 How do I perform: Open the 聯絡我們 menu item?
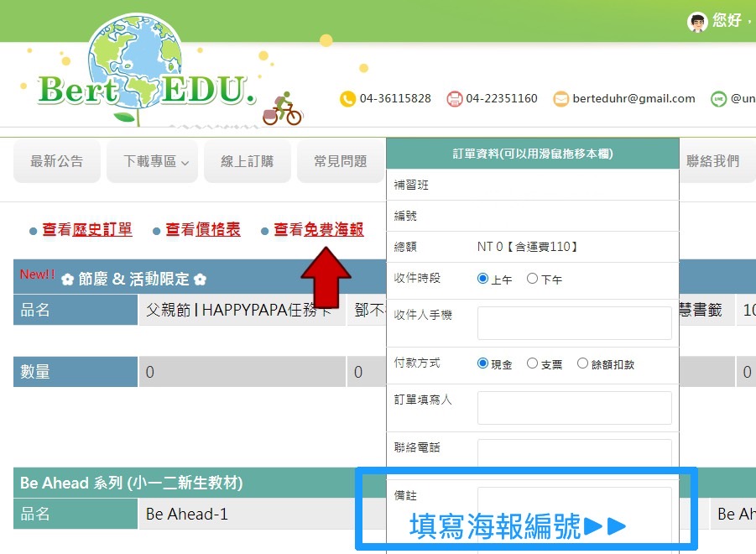click(713, 161)
